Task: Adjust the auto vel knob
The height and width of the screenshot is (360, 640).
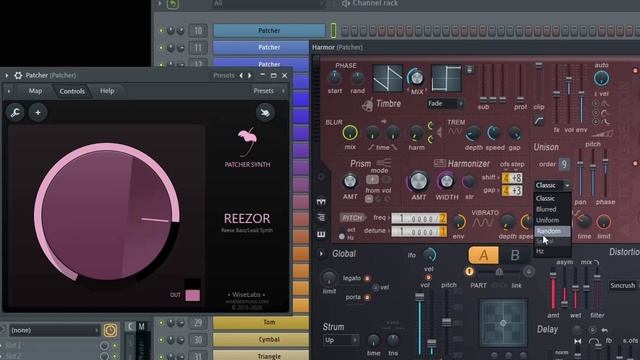Action: [601, 78]
